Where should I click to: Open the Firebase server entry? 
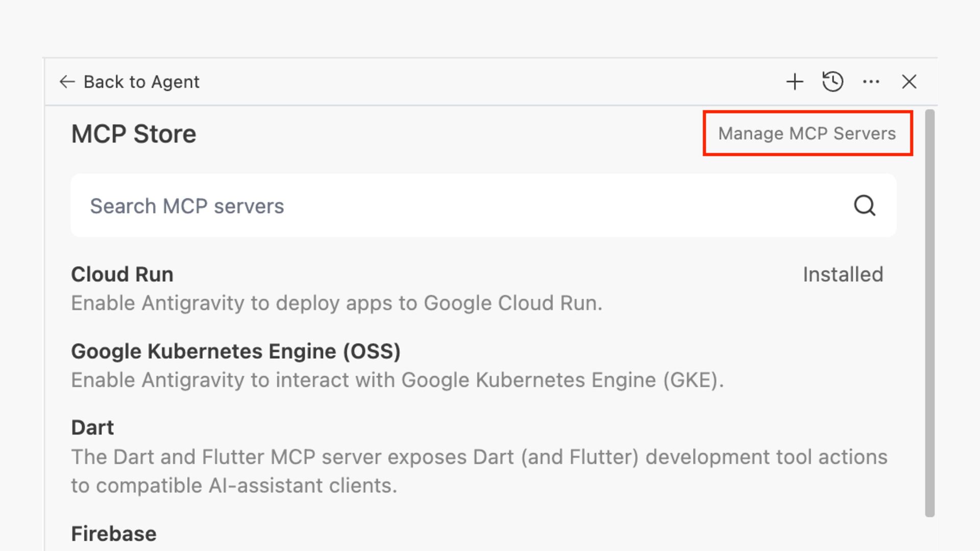point(114,534)
